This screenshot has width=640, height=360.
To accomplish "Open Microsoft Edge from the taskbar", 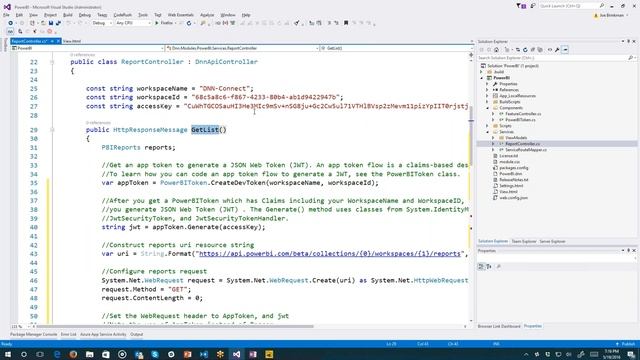I will click(57, 354).
